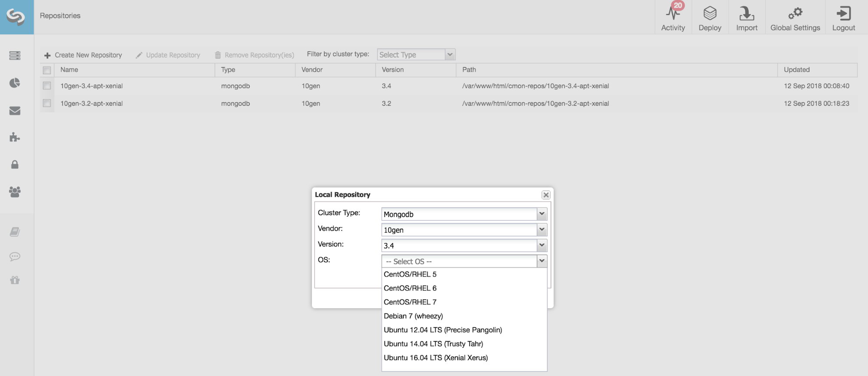Click the 3.4 Version field
Image resolution: width=868 pixels, height=376 pixels.
coord(459,246)
